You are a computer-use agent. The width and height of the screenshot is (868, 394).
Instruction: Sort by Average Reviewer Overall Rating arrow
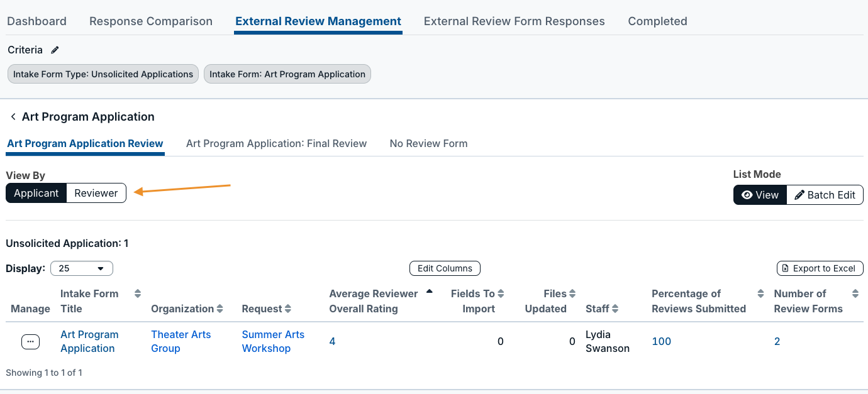tap(430, 292)
